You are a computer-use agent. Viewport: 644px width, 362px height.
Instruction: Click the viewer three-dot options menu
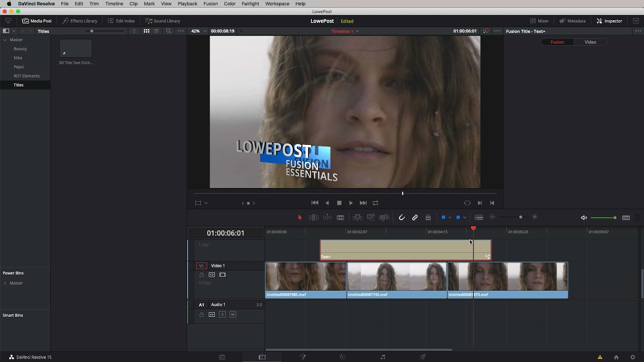[x=497, y=31]
